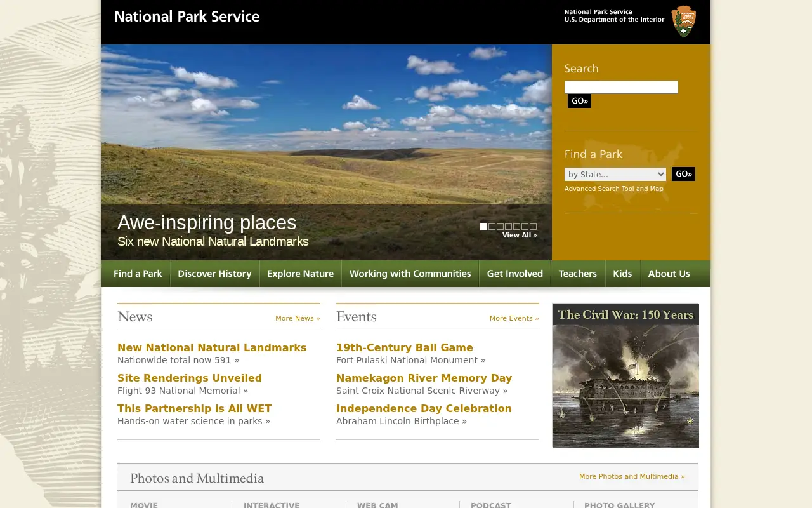The image size is (812, 508).
Task: Click Photos and Multimedia section heading
Action: [x=197, y=478]
